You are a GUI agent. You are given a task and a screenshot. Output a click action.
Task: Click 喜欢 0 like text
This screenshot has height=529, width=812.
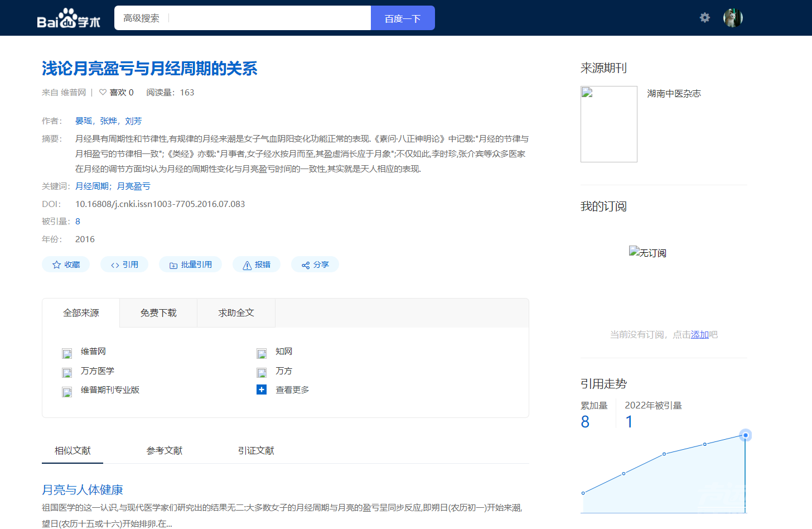122,93
